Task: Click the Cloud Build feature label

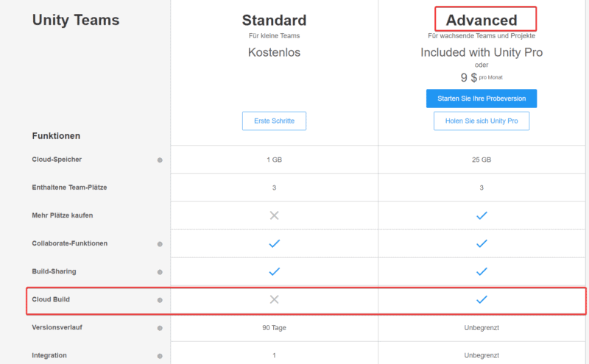Action: [51, 299]
